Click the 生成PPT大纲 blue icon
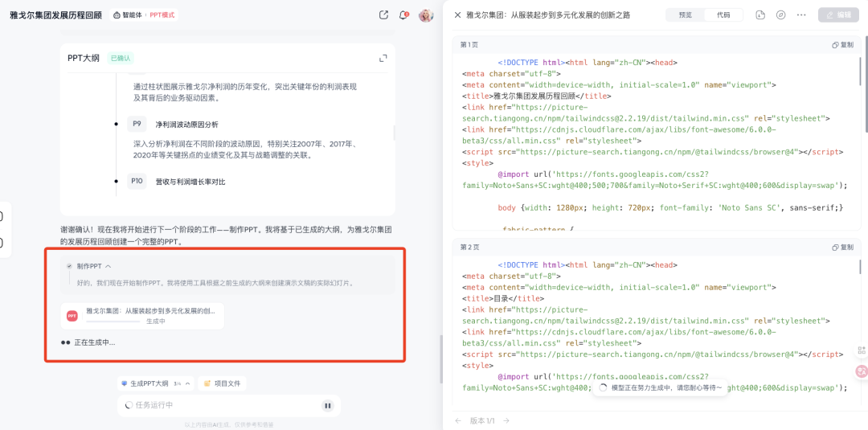 [124, 383]
